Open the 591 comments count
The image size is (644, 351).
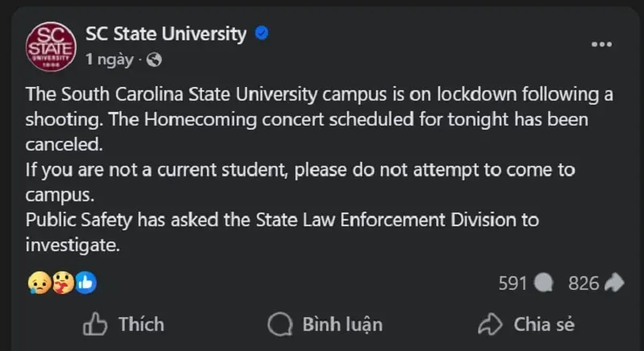point(512,283)
